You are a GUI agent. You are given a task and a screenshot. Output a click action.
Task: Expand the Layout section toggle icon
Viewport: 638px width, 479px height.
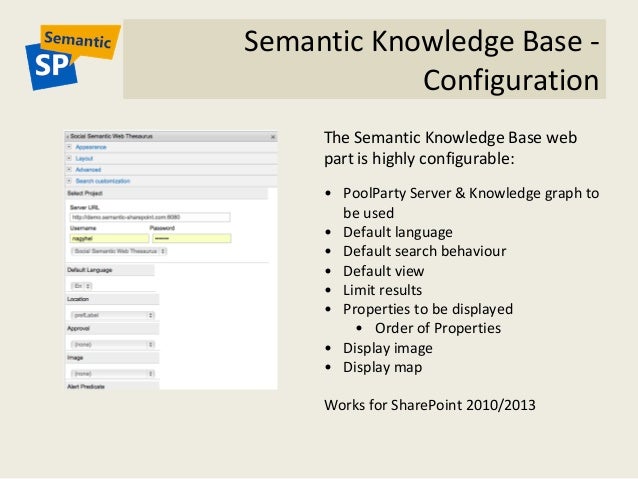coord(69,158)
